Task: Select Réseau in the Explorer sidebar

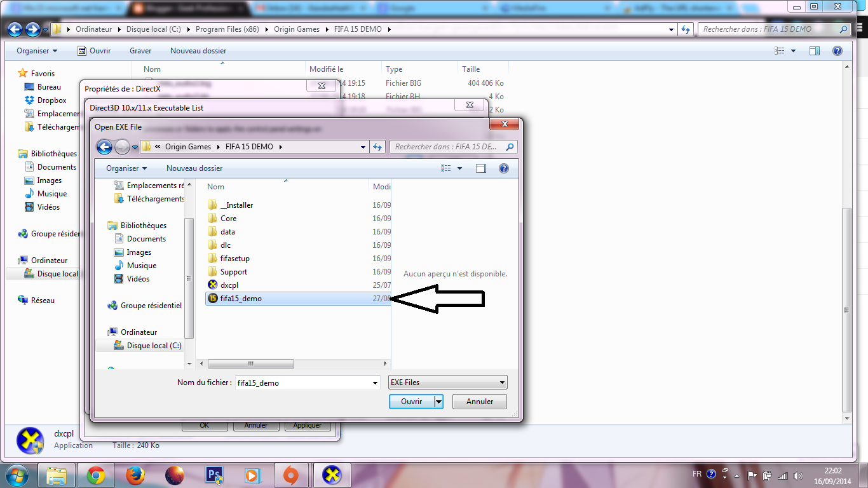Action: [43, 301]
